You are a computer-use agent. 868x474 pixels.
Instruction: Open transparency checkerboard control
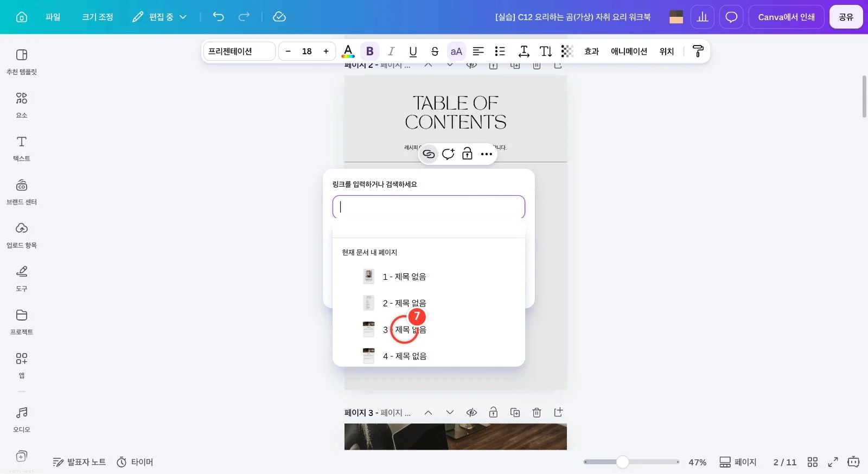567,51
